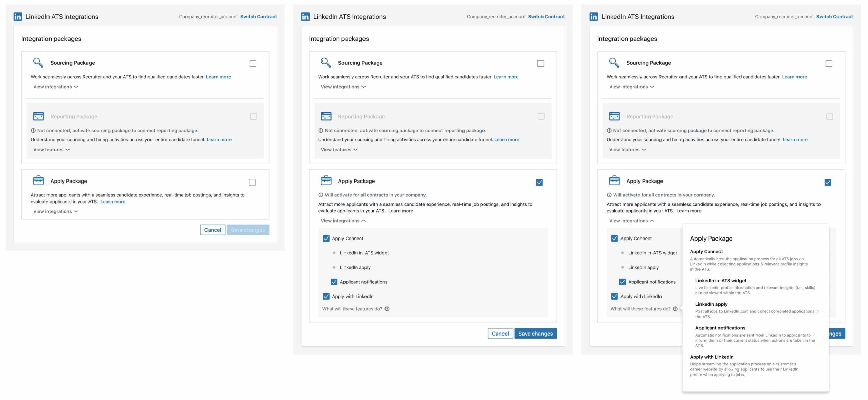868x400 pixels.
Task: Click info icon beside 'Will activate' in middle panel
Action: click(321, 195)
